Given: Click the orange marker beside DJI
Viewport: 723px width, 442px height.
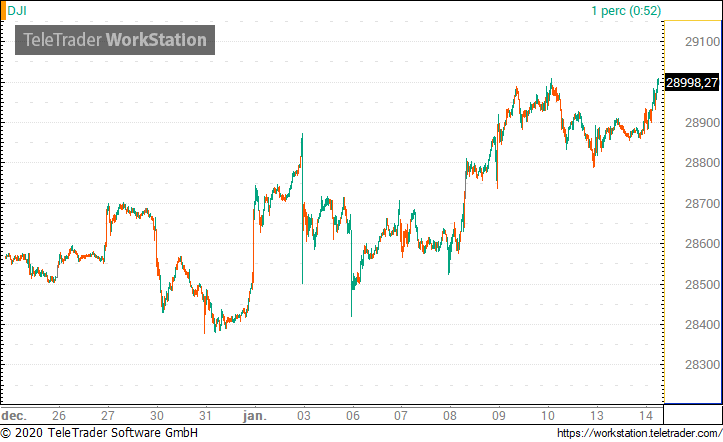Looking at the screenshot, I should [x=3, y=10].
